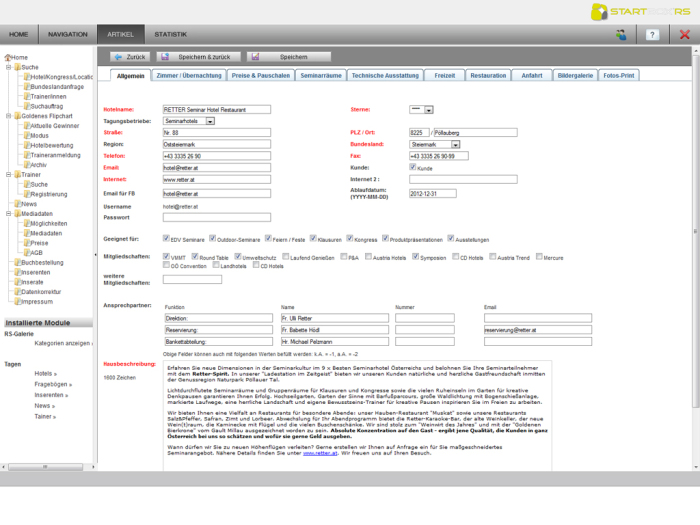Open the NAVIGATION menu
Viewport: 700px width, 525px height.
(x=68, y=34)
